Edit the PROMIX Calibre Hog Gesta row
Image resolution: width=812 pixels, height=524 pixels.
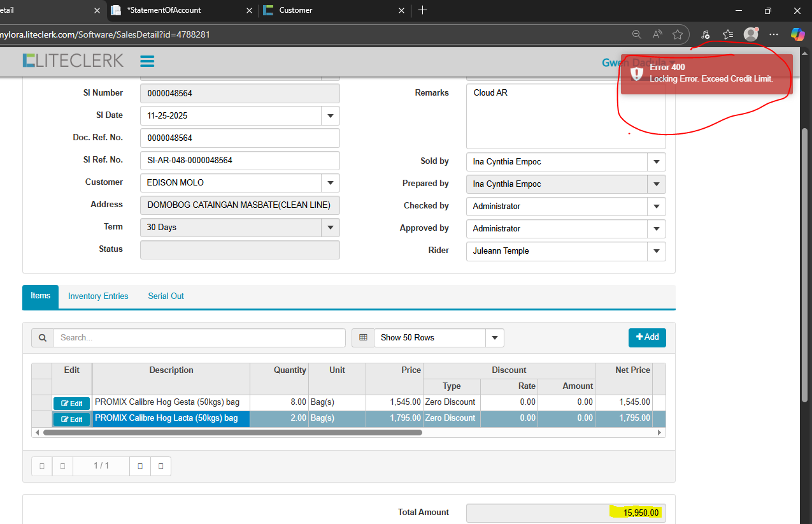click(71, 404)
